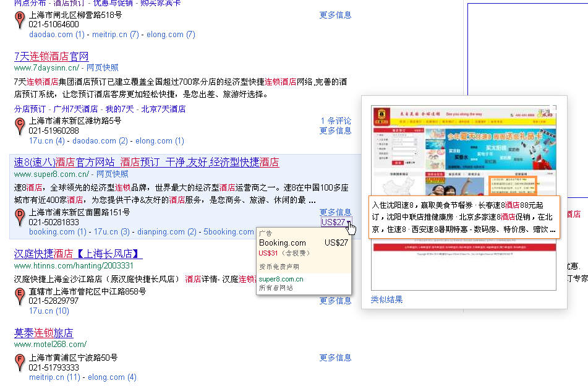Click map marker C pin icon

point(20,126)
